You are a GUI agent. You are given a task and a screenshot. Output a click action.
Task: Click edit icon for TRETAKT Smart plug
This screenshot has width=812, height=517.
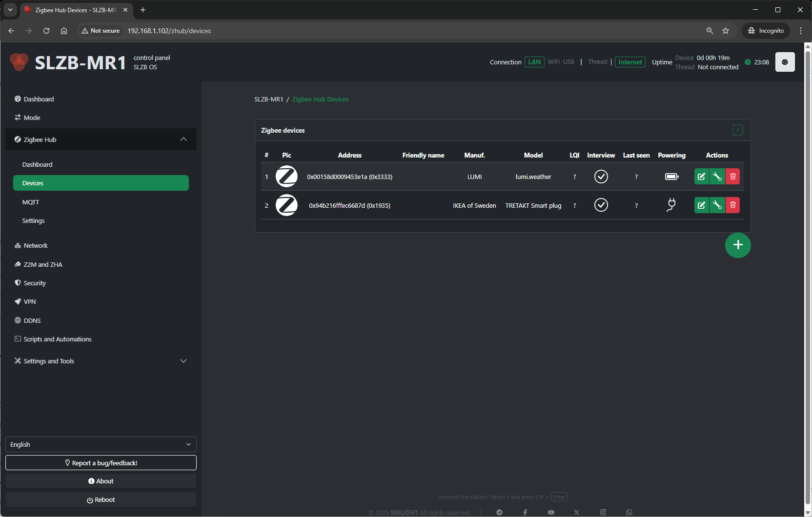(701, 205)
